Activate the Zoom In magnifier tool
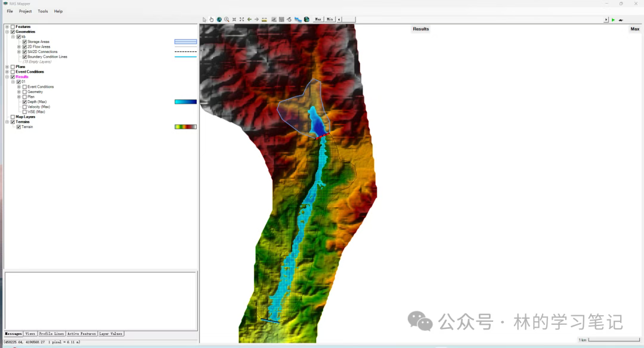 (x=227, y=20)
